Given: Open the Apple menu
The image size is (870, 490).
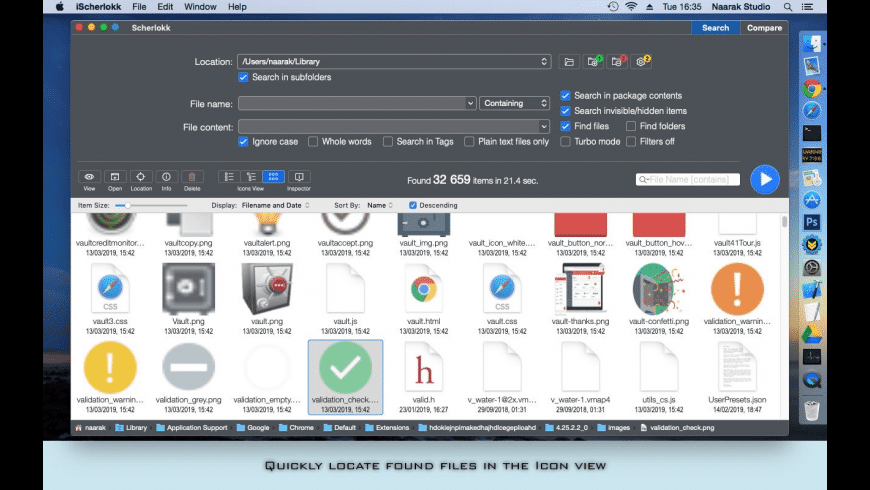Looking at the screenshot, I should click(59, 7).
